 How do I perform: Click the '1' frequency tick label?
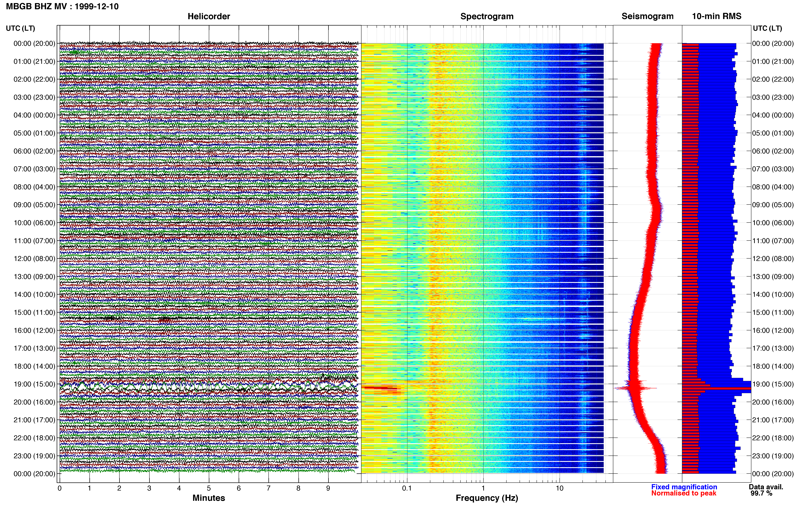point(483,488)
